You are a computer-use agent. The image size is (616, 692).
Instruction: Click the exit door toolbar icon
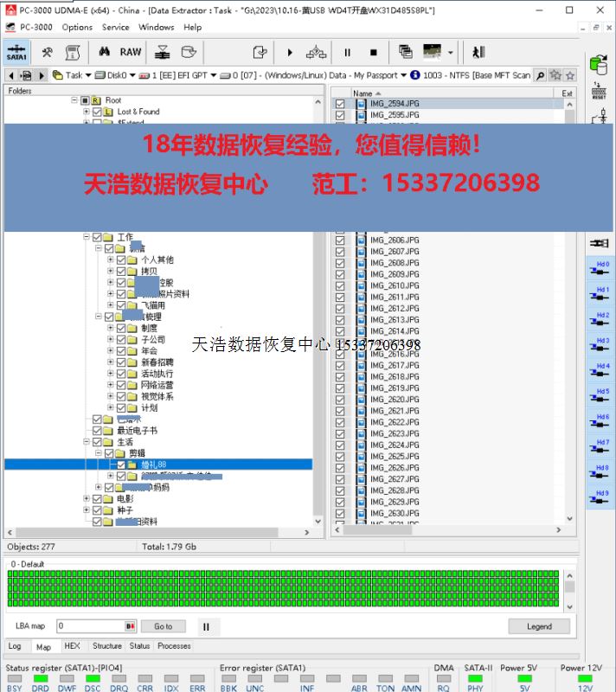478,53
